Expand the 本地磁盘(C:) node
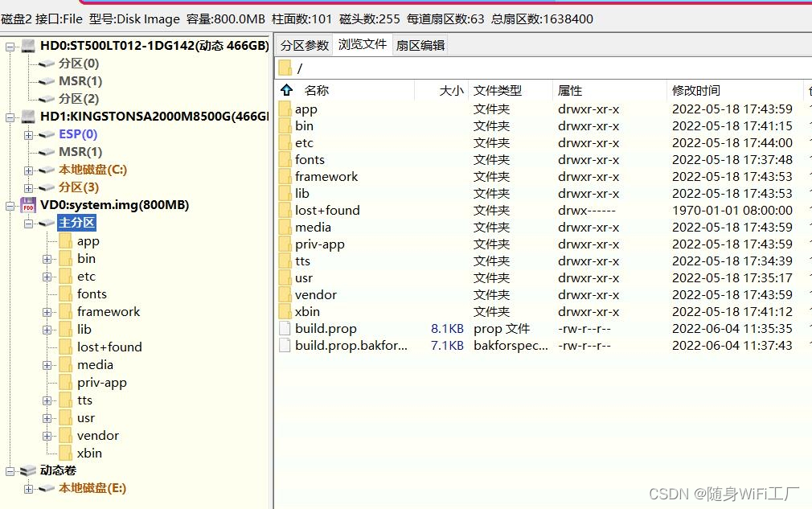 (x=28, y=170)
